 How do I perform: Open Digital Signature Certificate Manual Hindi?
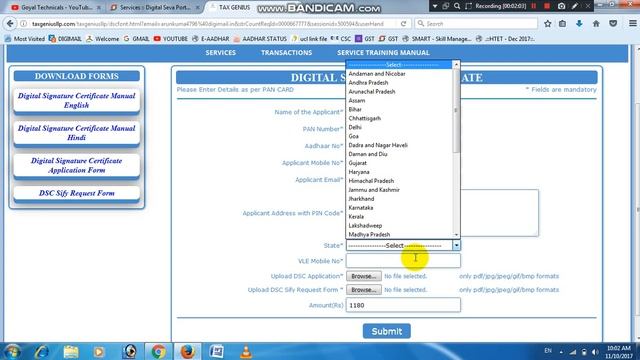[76, 133]
